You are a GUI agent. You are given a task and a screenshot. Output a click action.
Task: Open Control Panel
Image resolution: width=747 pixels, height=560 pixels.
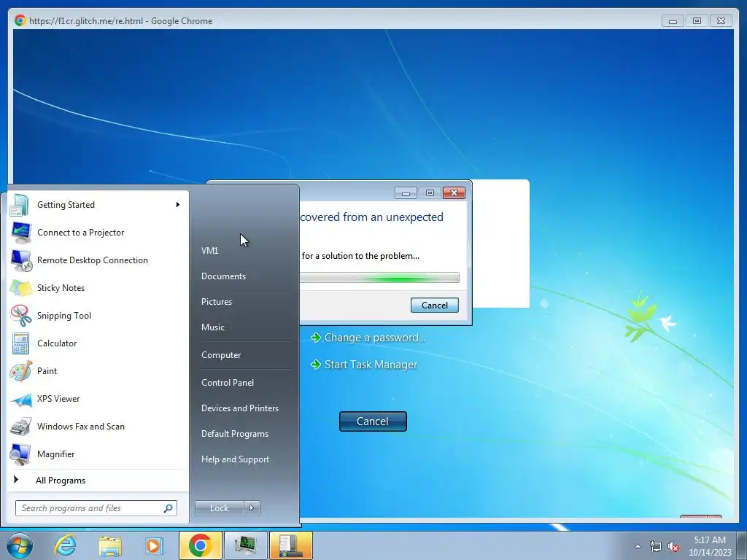pos(228,383)
